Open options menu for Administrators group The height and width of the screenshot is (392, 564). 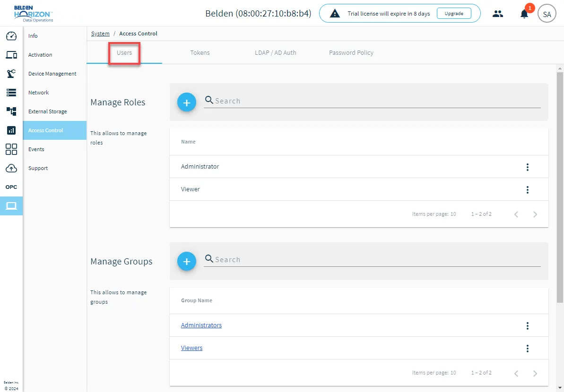click(527, 326)
